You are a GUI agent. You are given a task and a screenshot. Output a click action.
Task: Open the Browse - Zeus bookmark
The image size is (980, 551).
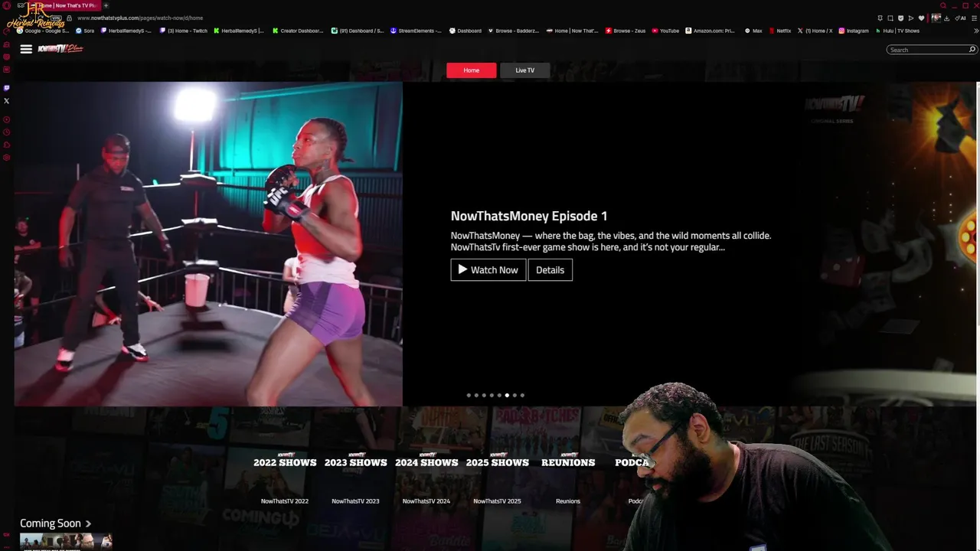coord(626,31)
